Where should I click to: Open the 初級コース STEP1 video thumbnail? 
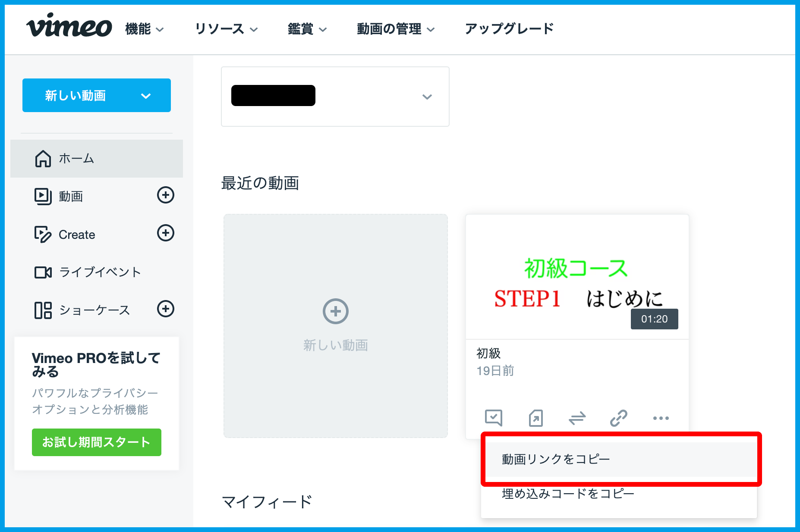coord(577,277)
